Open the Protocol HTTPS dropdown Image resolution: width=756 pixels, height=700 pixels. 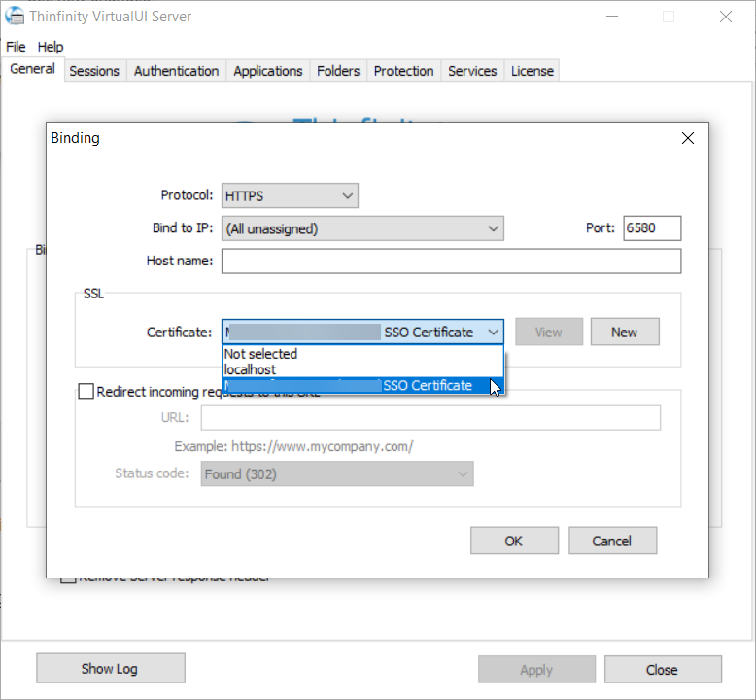pyautogui.click(x=290, y=195)
